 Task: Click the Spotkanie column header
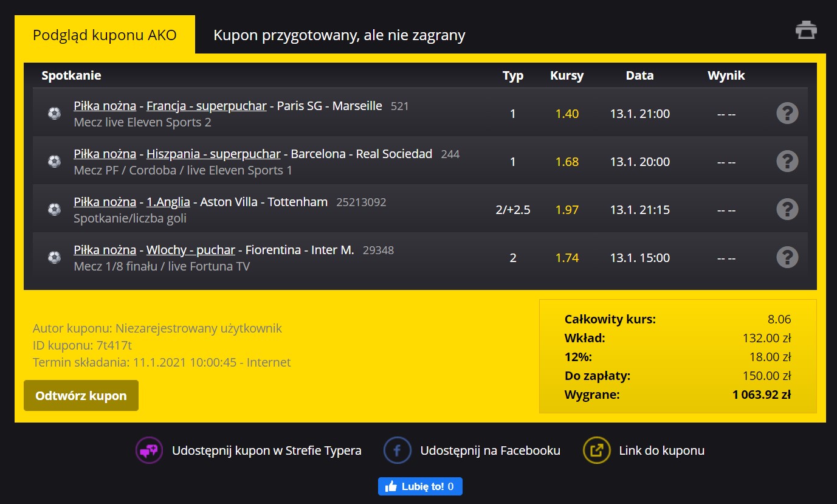71,75
